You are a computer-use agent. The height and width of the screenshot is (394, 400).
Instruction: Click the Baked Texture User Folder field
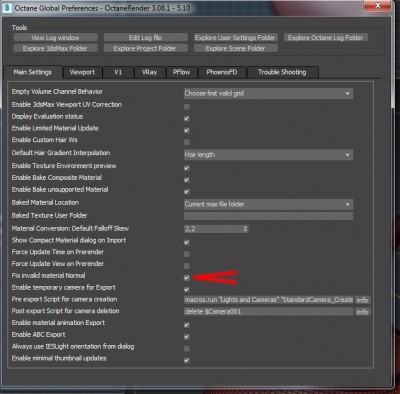[268, 216]
